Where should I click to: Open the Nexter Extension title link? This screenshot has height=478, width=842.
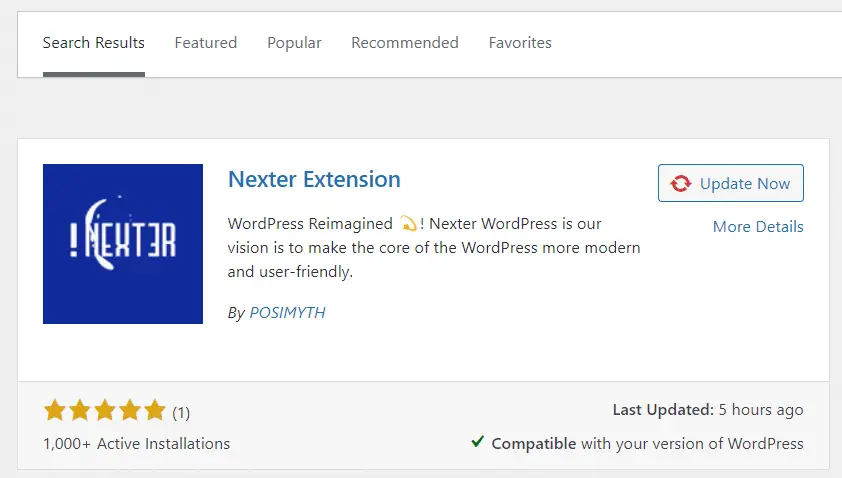(x=314, y=179)
